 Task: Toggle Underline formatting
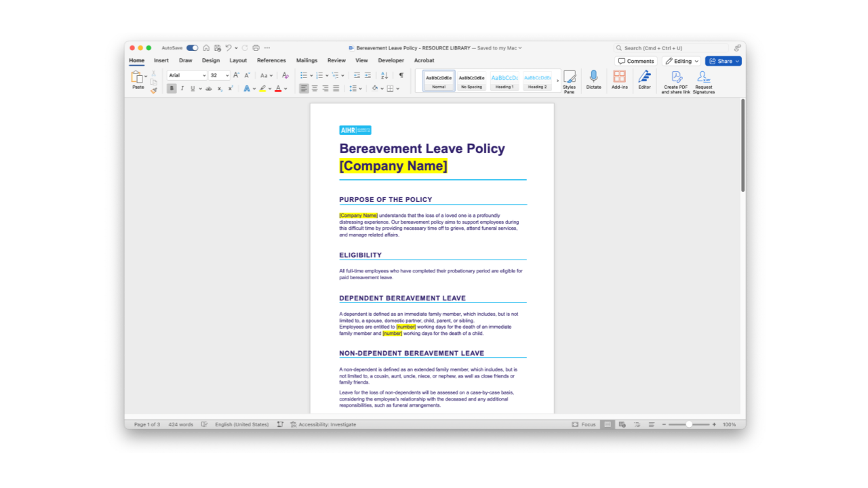tap(192, 89)
